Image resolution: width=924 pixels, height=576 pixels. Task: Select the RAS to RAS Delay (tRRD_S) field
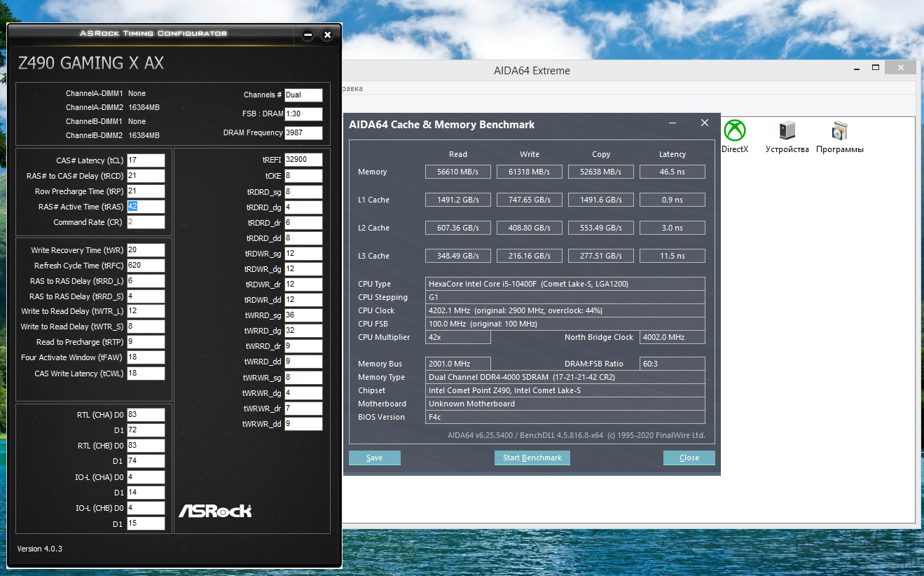146,296
